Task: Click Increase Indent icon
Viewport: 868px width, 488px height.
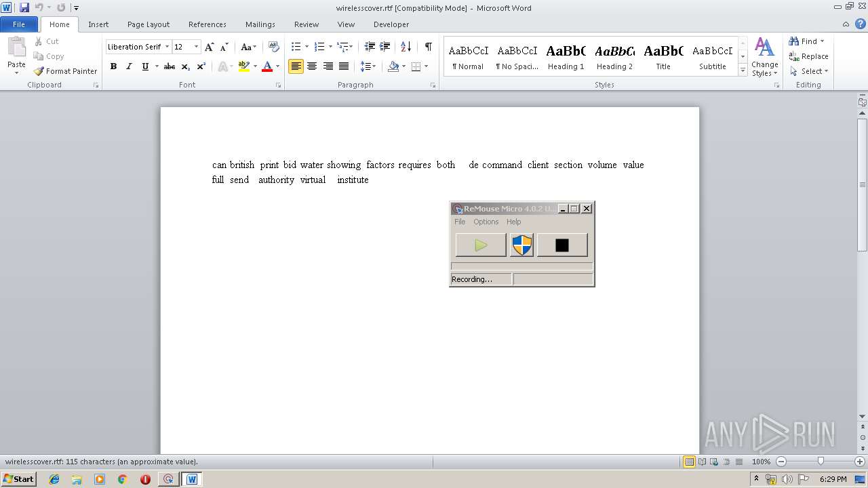Action: click(385, 47)
